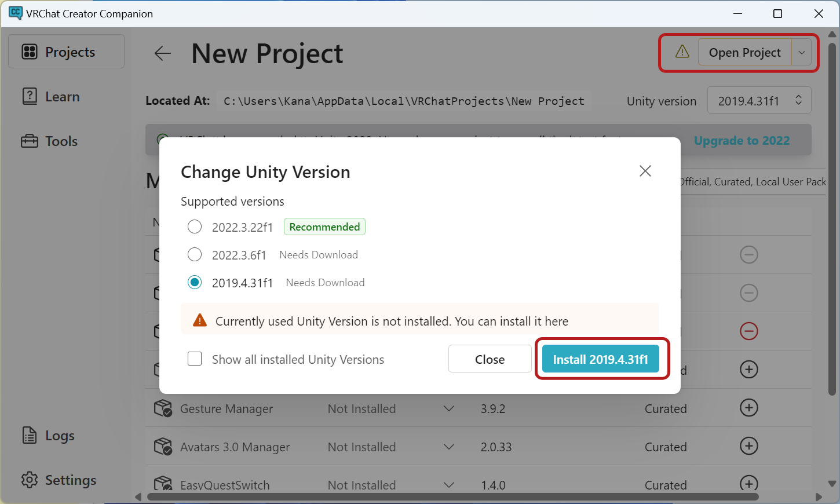
Task: Open the Settings sidebar page
Action: 59,480
